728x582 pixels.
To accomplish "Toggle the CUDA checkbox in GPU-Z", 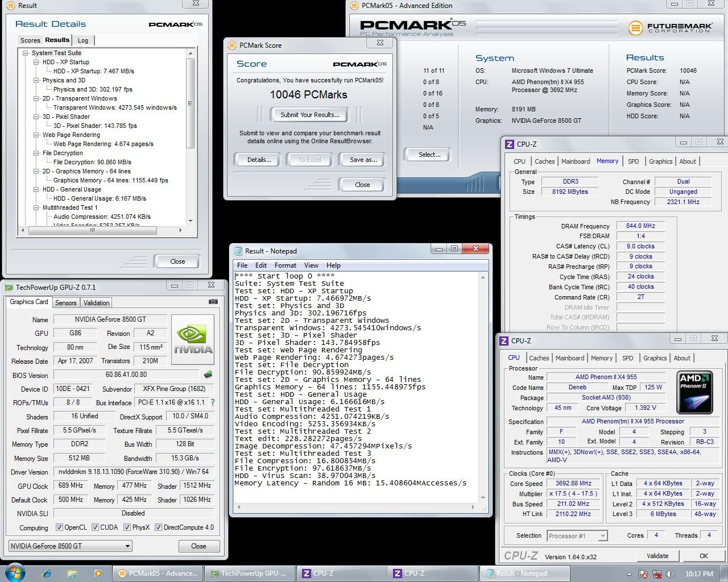I will click(95, 527).
